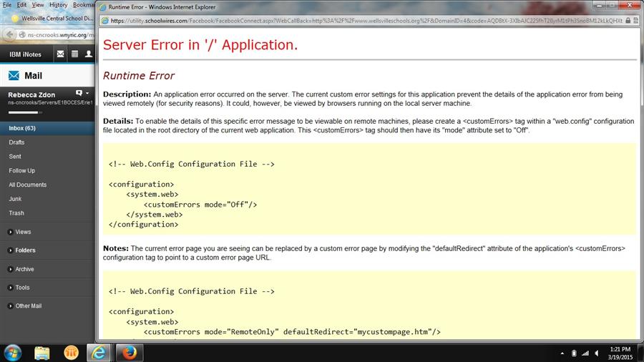Click the volume speaker icon in system tray

[x=597, y=353]
